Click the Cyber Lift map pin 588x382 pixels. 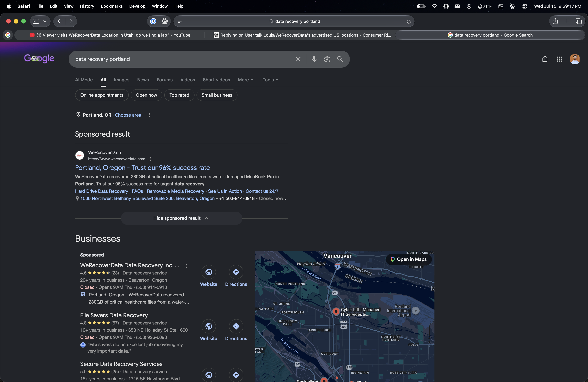coord(336,312)
